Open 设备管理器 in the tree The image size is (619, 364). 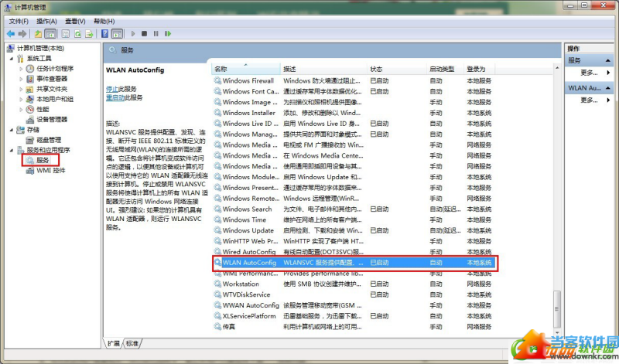52,120
